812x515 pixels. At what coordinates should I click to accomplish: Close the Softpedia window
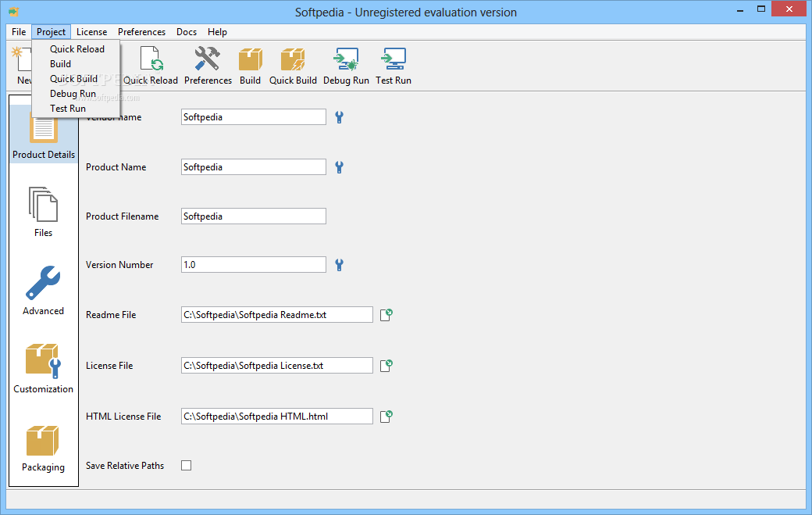point(789,9)
